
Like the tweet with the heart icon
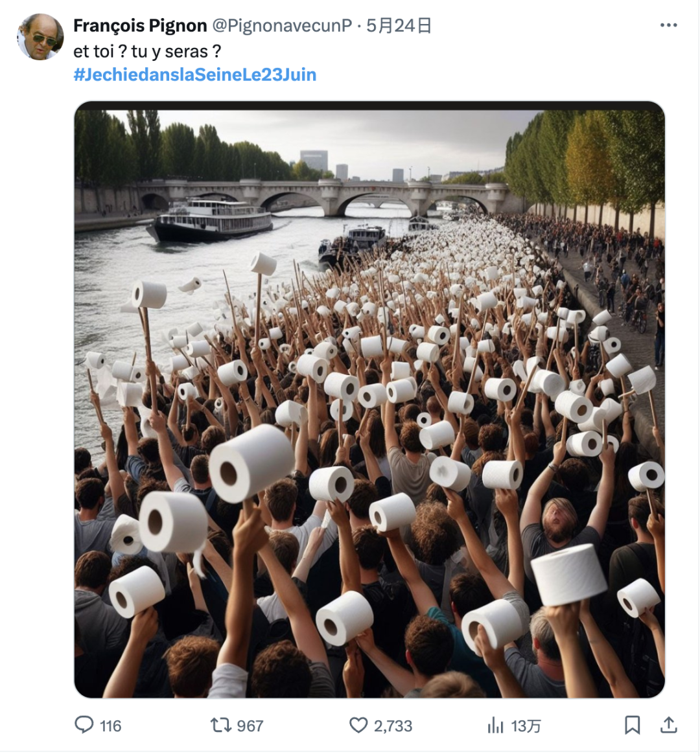point(358,725)
